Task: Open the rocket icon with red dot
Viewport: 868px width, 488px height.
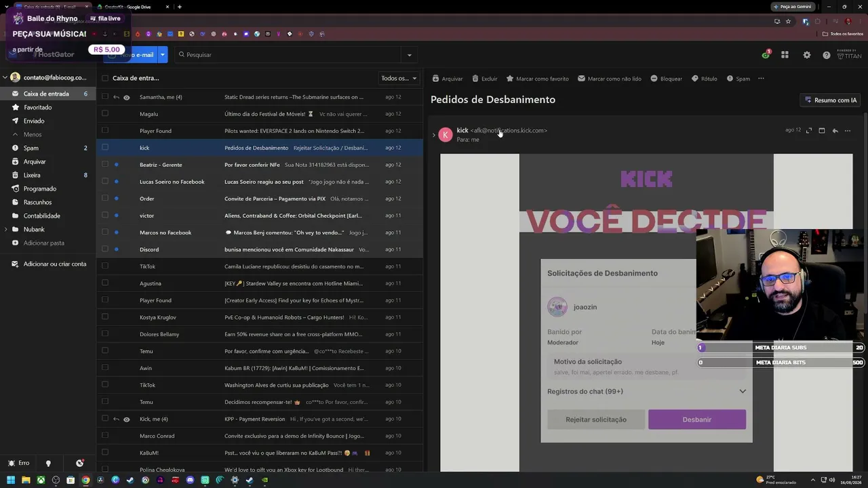Action: point(79,463)
